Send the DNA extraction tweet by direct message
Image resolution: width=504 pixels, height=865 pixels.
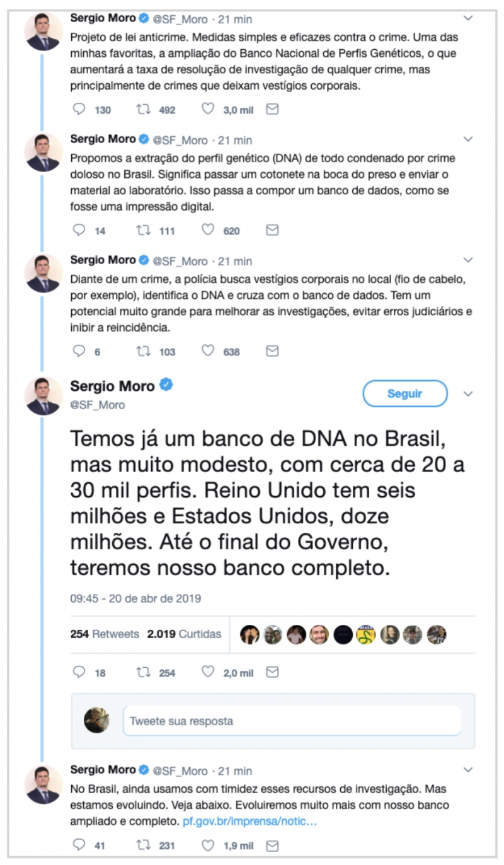pyautogui.click(x=272, y=231)
